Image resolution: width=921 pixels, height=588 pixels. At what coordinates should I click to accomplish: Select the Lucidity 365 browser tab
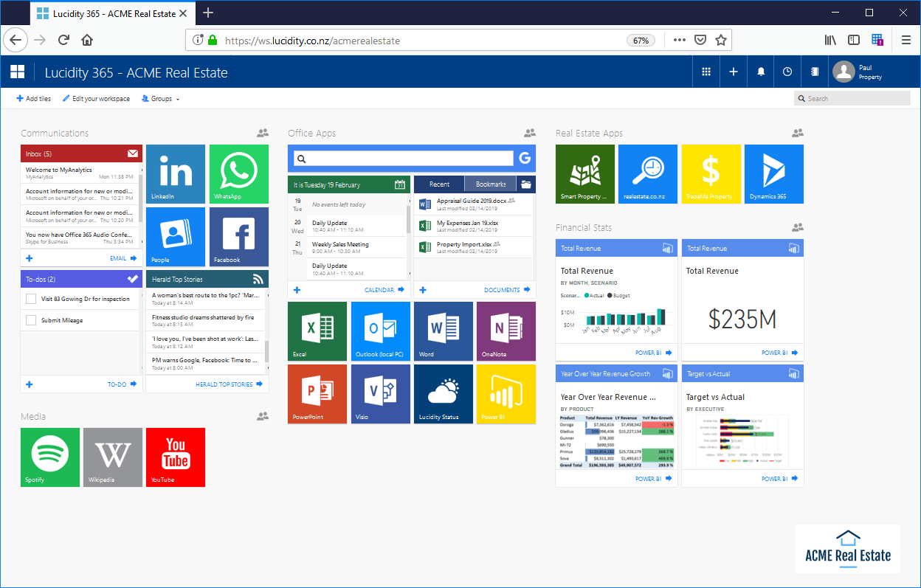113,13
